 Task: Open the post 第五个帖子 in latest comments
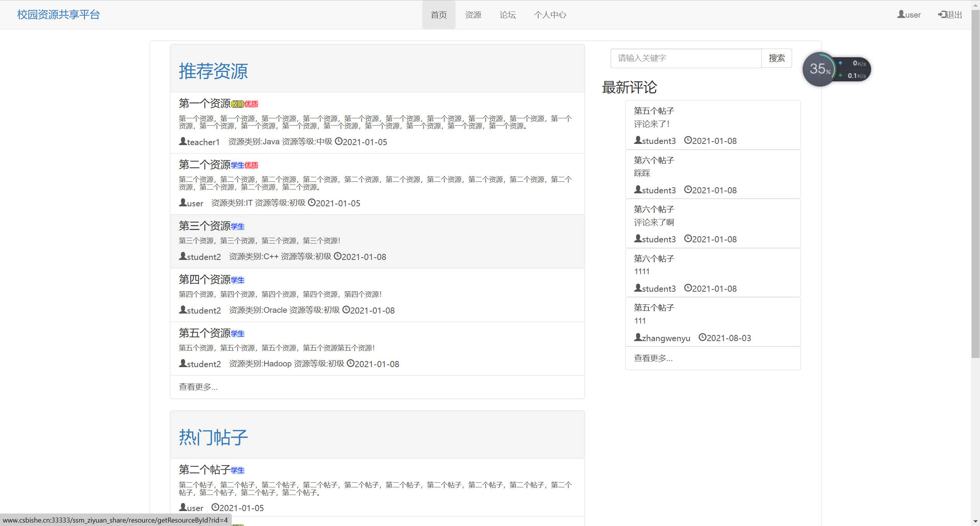[653, 110]
